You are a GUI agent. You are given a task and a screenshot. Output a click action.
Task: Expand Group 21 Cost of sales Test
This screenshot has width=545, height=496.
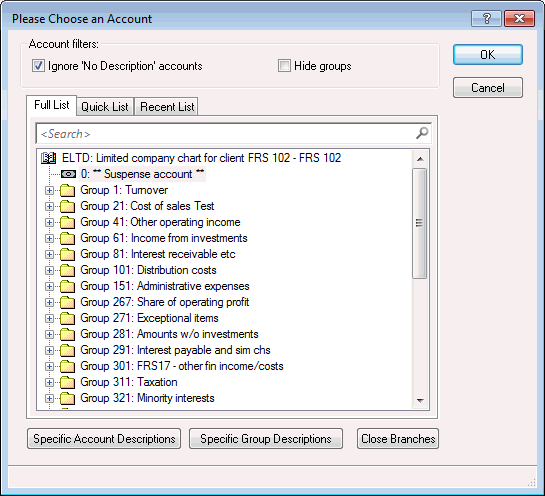pos(49,206)
